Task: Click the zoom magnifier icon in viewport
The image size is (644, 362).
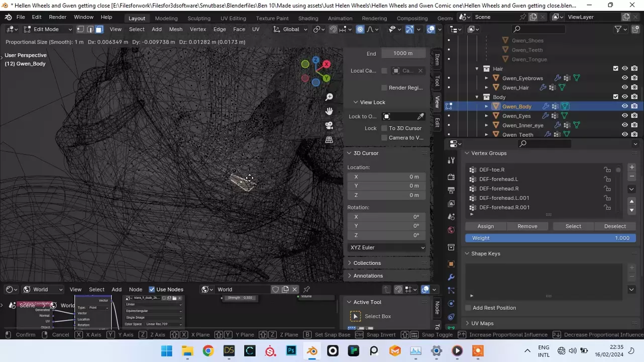Action: (329, 97)
